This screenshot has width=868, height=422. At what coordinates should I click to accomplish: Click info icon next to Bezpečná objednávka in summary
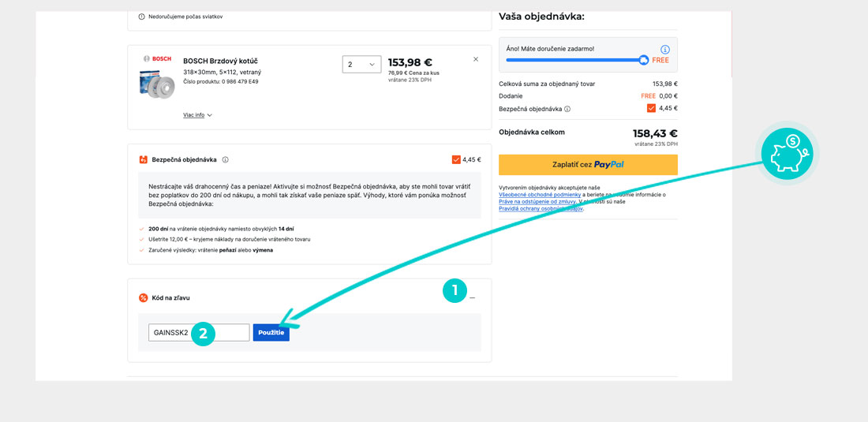567,109
